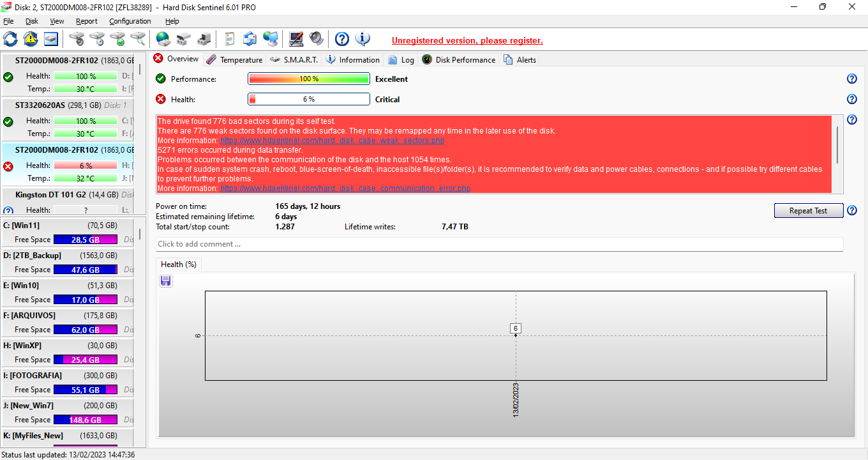Select the first ST2000DM008-2FR102 disk with D: drive
This screenshot has width=868, height=460.
[67, 75]
